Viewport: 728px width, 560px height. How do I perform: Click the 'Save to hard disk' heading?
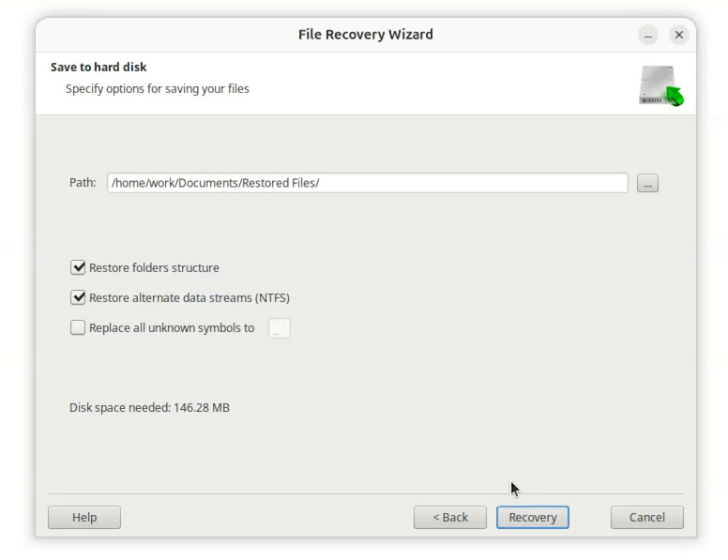click(x=99, y=68)
